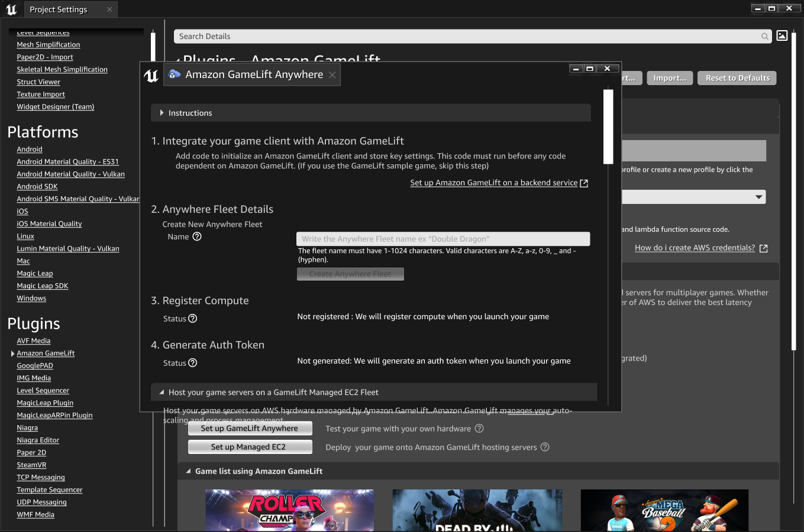This screenshot has height=532, width=804.
Task: Collapse the GameLift Managed EC2 Fleet section
Action: click(162, 392)
